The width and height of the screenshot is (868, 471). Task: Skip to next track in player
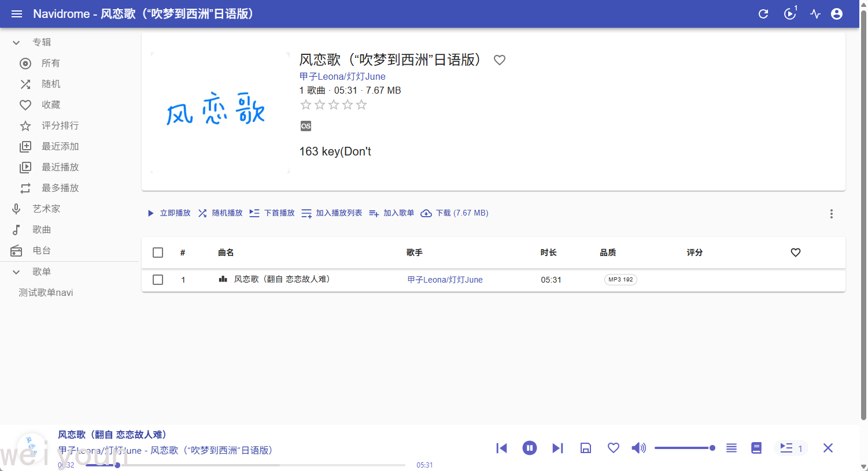[x=557, y=448]
